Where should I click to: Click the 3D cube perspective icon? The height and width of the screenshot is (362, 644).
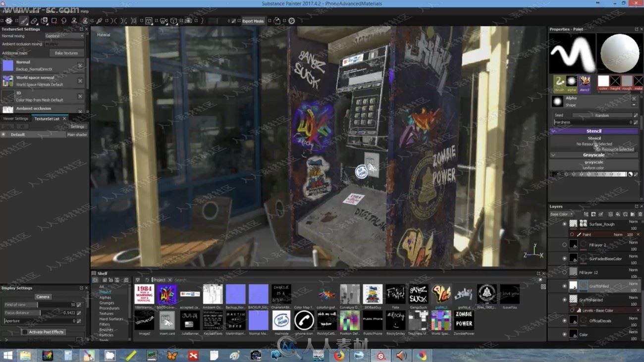click(174, 21)
